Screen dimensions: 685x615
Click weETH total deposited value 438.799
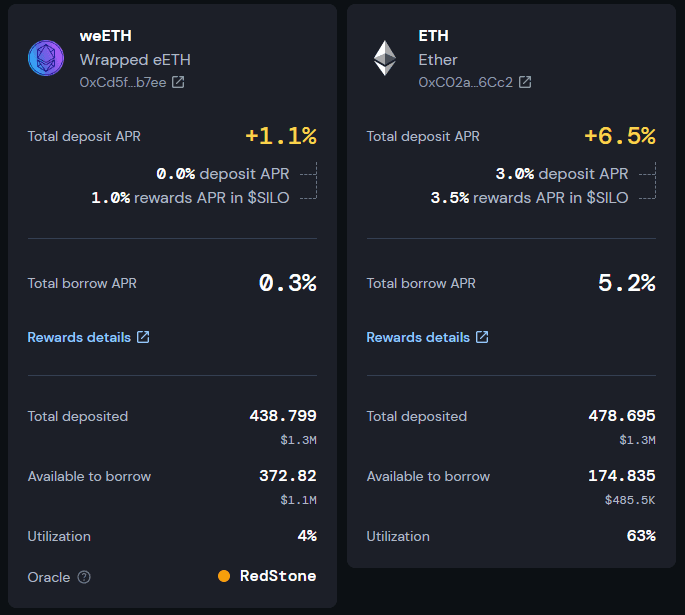pos(282,416)
